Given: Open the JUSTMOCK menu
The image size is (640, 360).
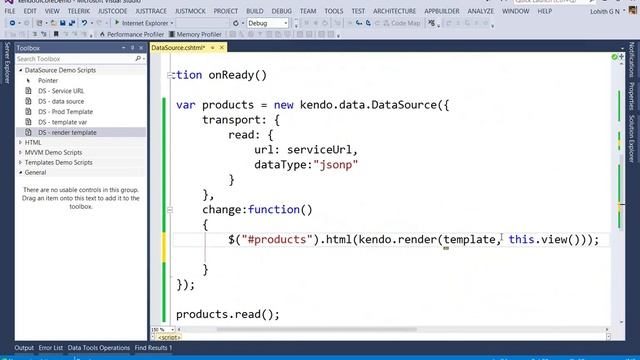Looking at the screenshot, I should click(190, 11).
